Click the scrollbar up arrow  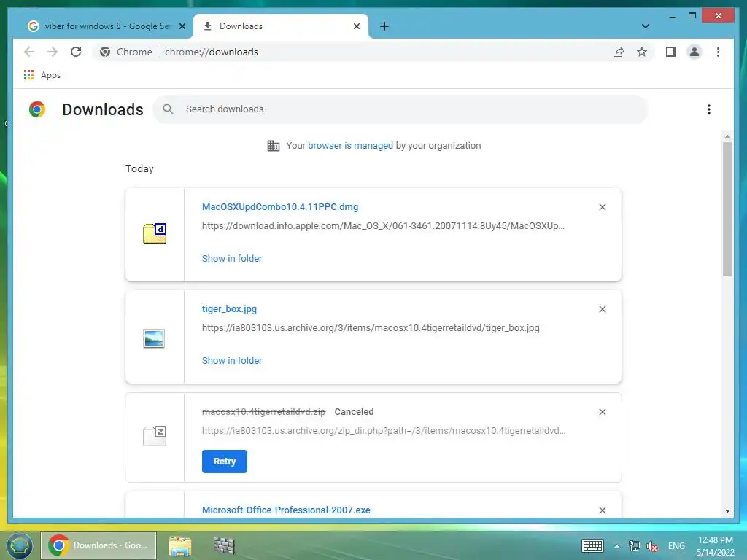(x=727, y=136)
